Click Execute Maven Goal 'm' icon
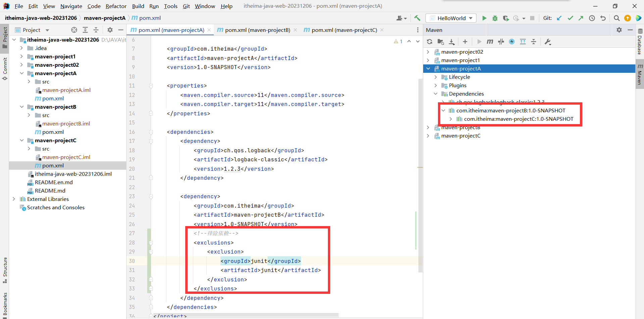644x319 pixels. coord(490,42)
